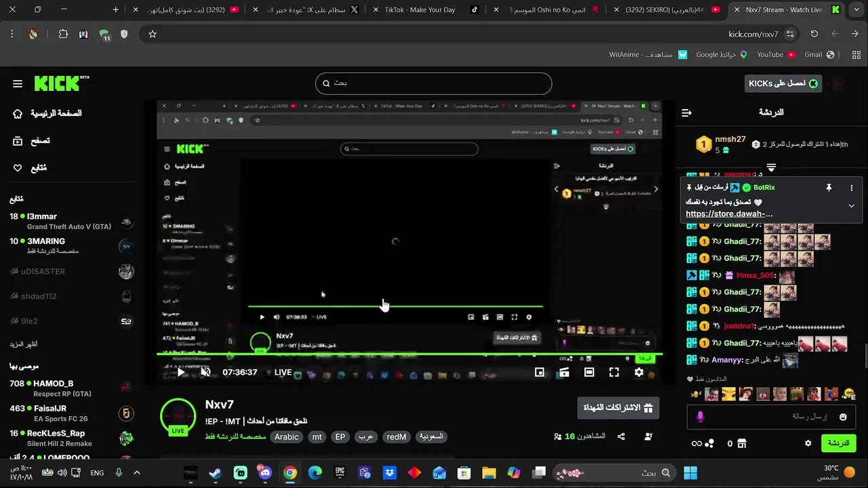Open the video player settings gear

[639, 372]
